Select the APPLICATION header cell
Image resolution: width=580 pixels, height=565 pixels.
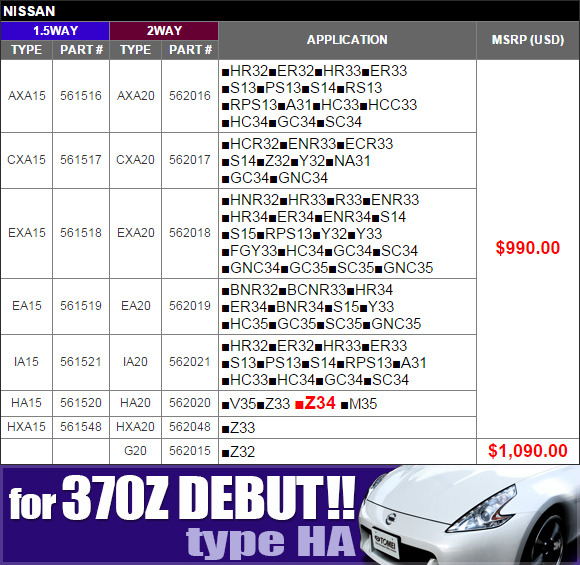point(347,40)
